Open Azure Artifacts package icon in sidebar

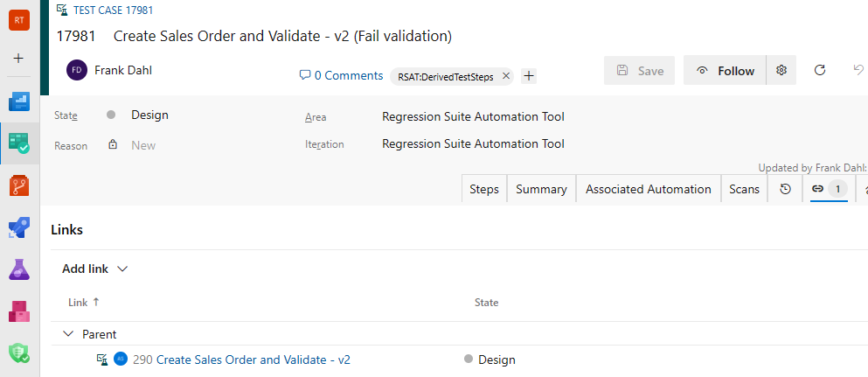[x=19, y=311]
